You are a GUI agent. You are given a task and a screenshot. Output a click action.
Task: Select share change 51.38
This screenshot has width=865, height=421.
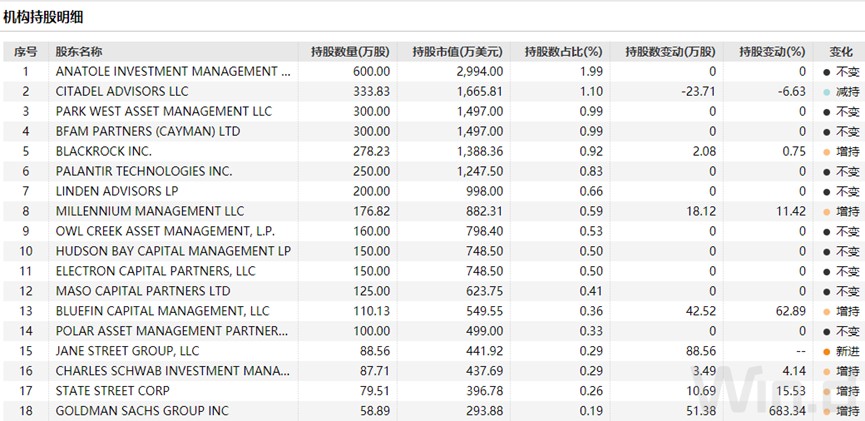point(701,411)
